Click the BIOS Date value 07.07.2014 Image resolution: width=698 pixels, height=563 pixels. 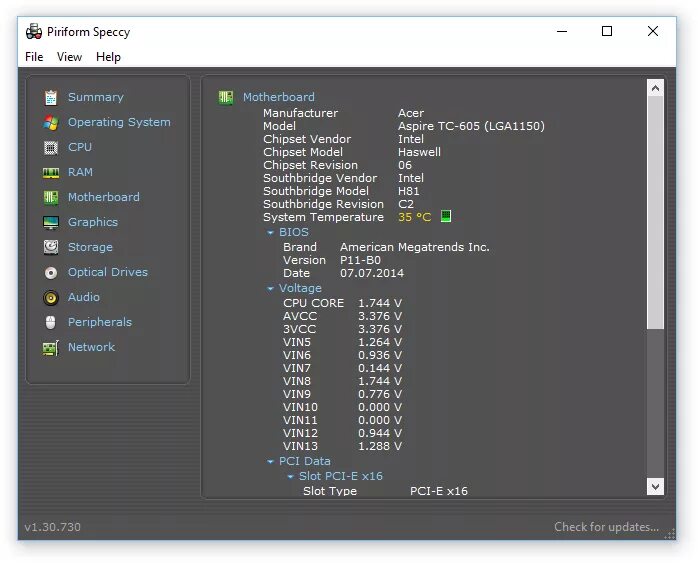coord(372,273)
